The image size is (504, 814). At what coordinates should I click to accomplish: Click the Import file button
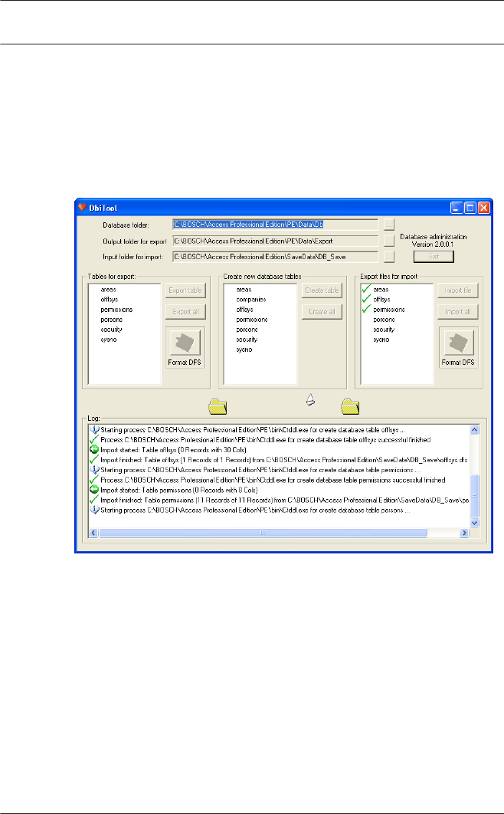click(x=458, y=290)
